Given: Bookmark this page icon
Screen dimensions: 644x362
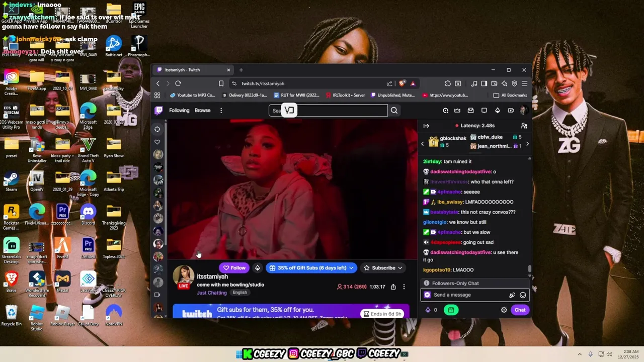Looking at the screenshot, I should [221, 83].
